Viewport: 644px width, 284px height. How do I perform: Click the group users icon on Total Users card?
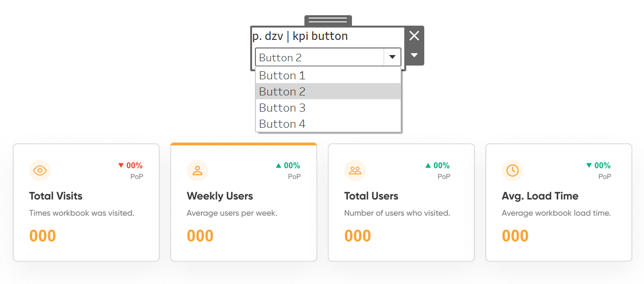[355, 171]
